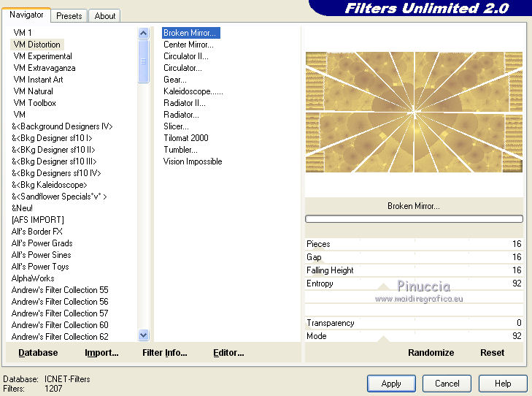Open the Database menu button
532x396 pixels.
(x=38, y=353)
